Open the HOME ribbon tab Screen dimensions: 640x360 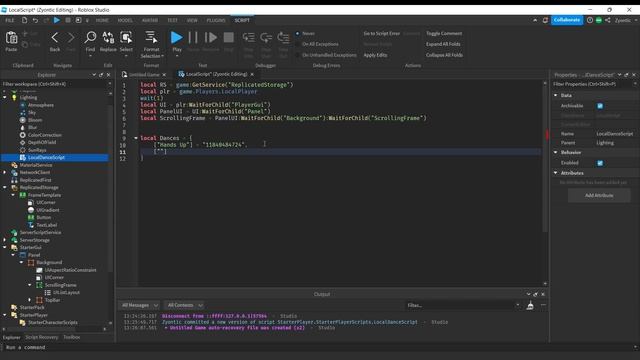[x=102, y=20]
